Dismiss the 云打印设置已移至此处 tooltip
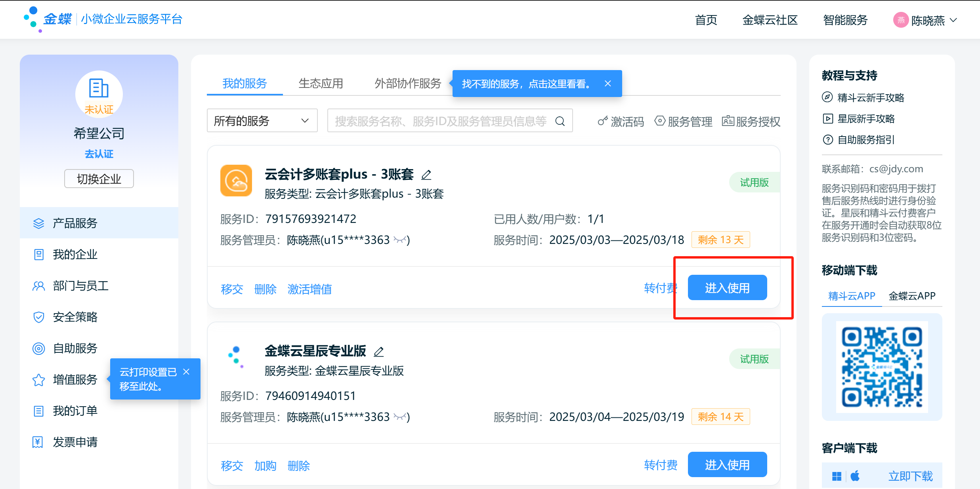The width and height of the screenshot is (980, 489). [186, 372]
